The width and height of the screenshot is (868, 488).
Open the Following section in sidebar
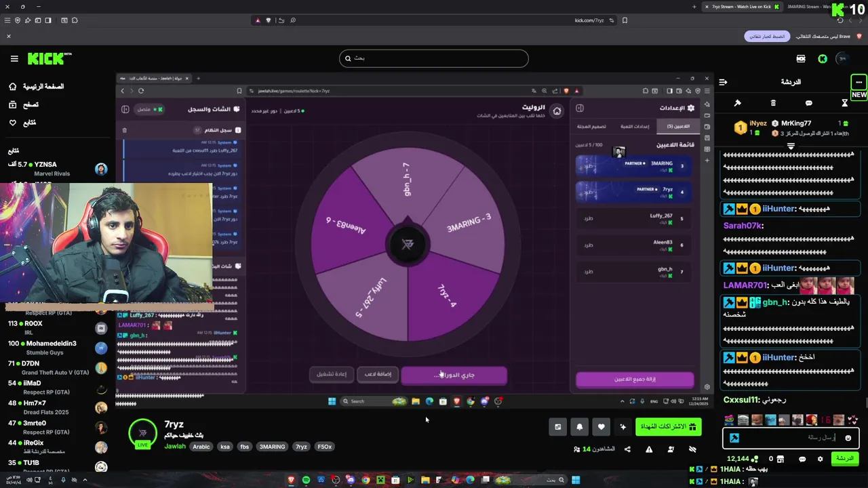pyautogui.click(x=22, y=123)
